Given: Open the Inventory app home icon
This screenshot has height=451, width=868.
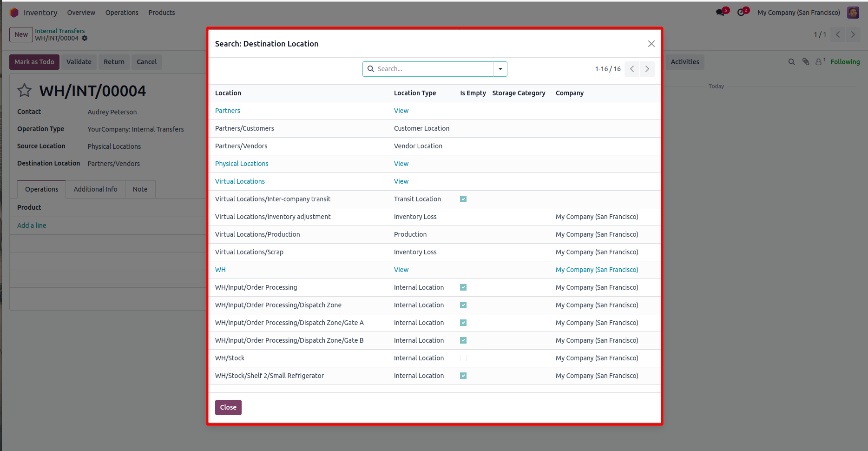Looking at the screenshot, I should click(x=14, y=13).
